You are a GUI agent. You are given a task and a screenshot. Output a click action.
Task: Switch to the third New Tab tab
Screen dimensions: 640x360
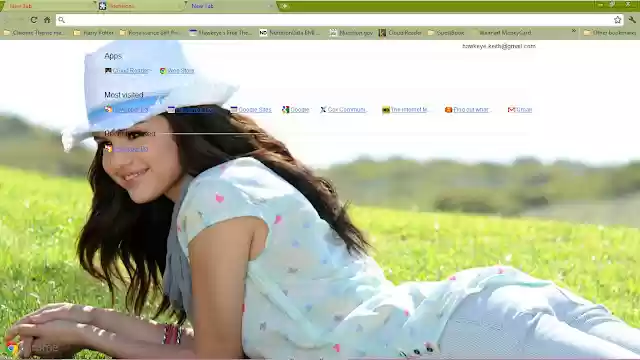[231, 6]
